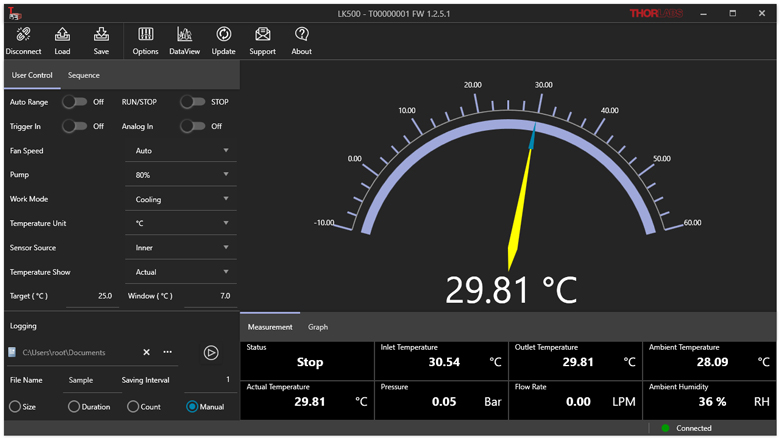Browse logging folder via ellipsis button

pos(167,352)
